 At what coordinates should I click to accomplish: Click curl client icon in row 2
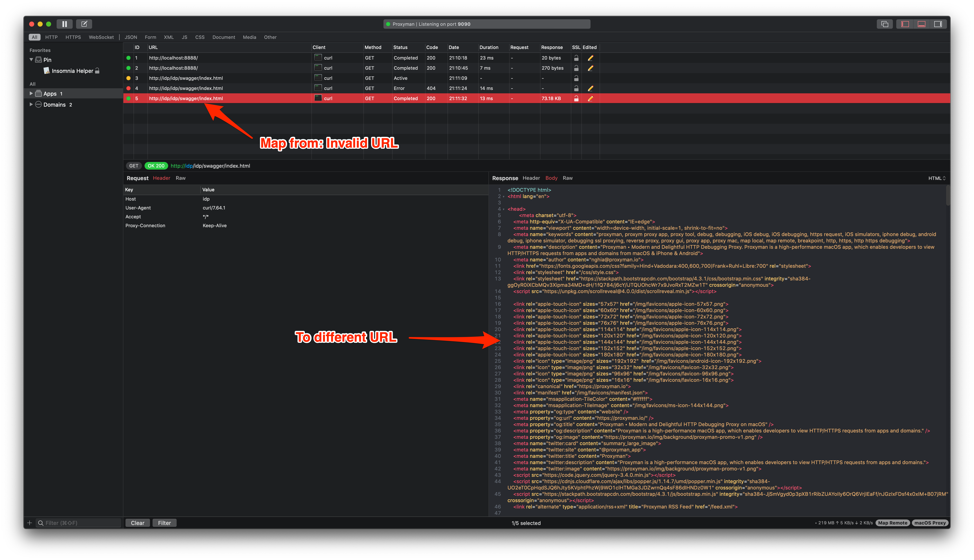tap(318, 68)
